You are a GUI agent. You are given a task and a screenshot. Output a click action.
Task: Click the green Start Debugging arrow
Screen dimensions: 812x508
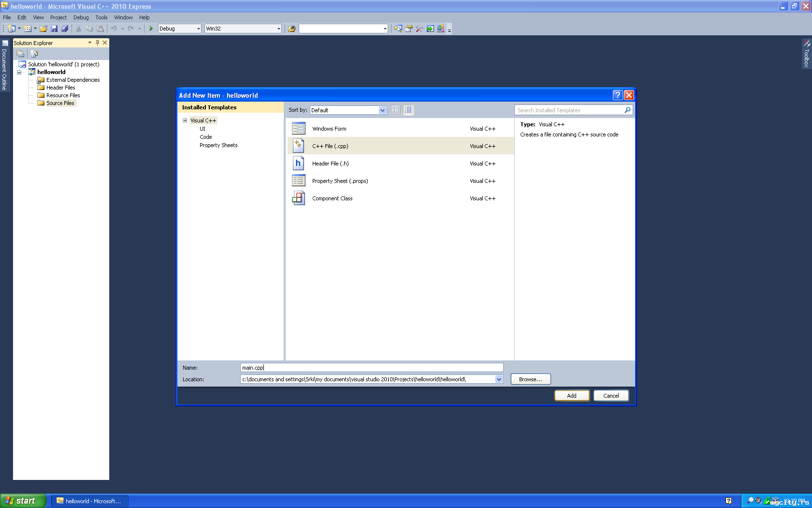tap(151, 29)
